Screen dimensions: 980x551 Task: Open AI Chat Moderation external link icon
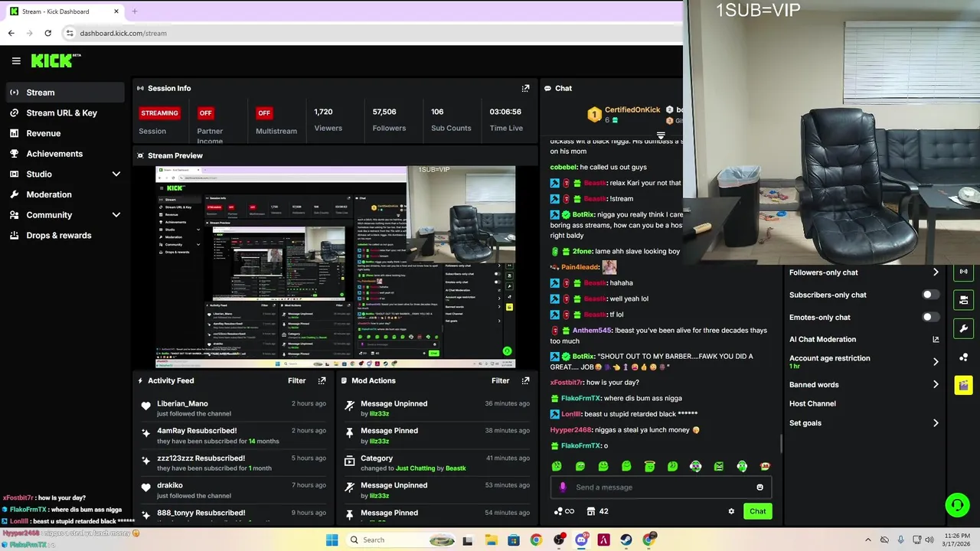(x=936, y=339)
